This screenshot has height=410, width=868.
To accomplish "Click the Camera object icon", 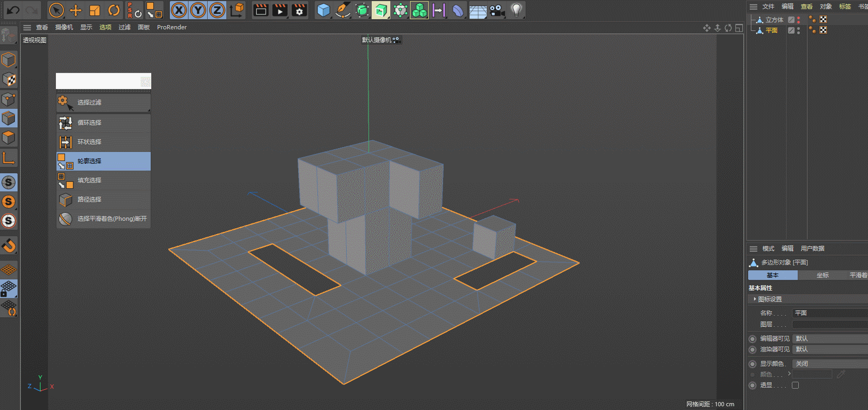I will click(x=497, y=10).
